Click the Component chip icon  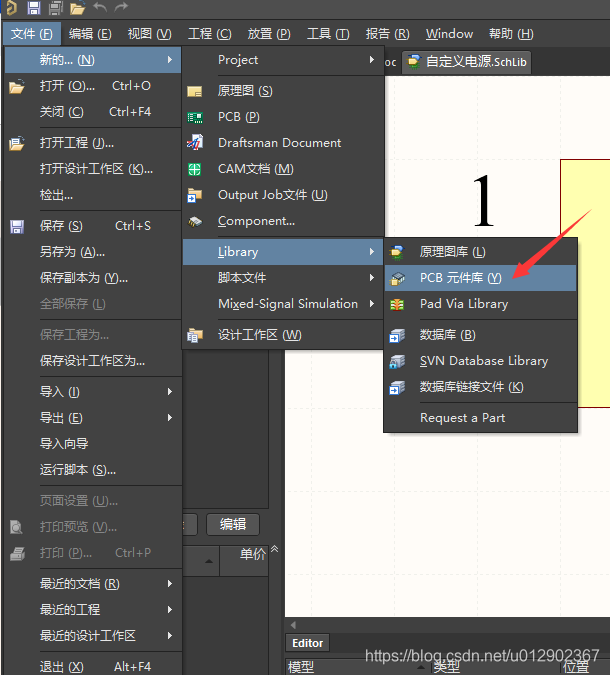click(195, 222)
